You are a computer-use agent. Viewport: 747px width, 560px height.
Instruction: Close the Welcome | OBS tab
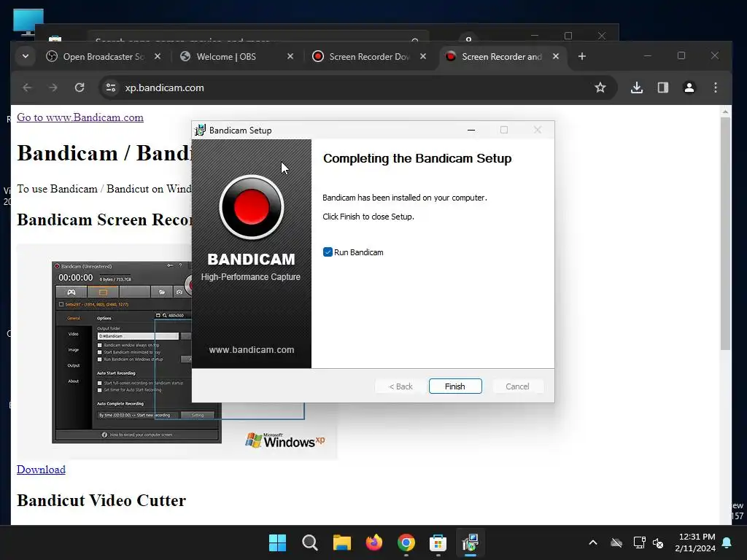(290, 56)
